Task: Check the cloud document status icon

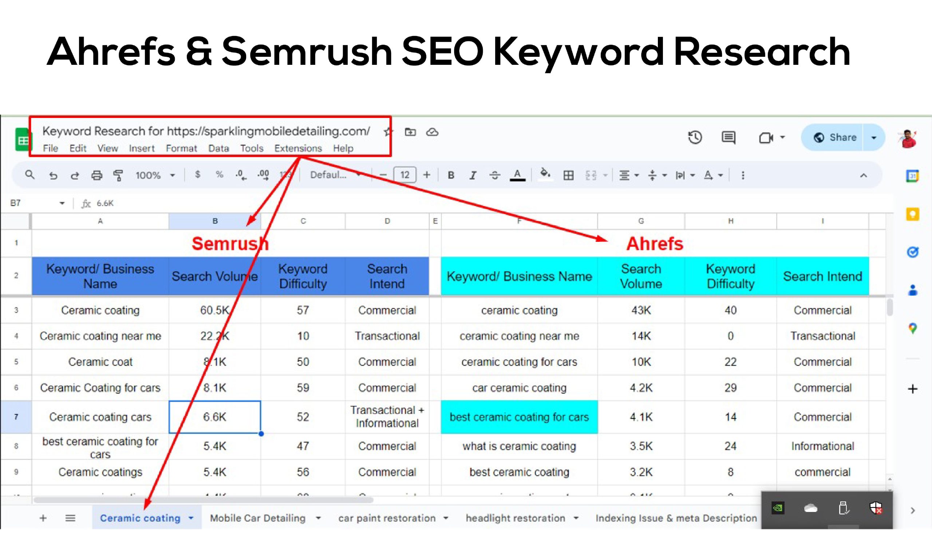Action: (432, 132)
